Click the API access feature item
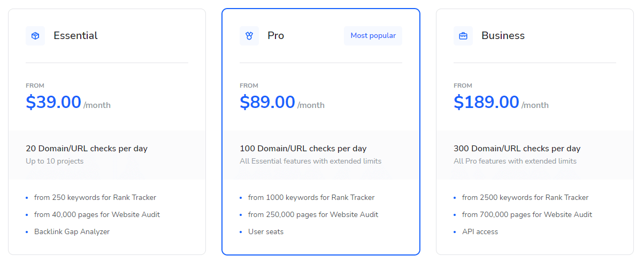The width and height of the screenshot is (644, 263). [480, 232]
